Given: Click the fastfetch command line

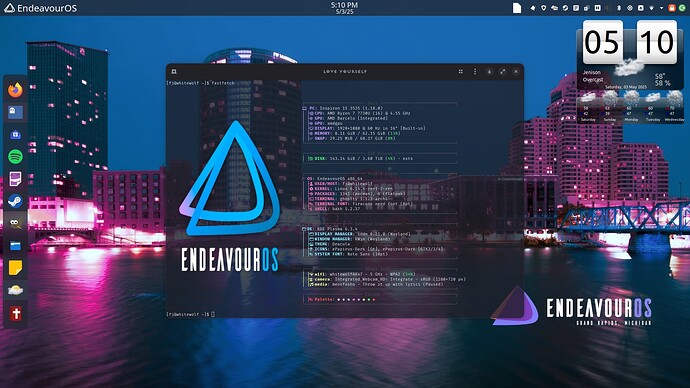Looking at the screenshot, I should point(201,83).
